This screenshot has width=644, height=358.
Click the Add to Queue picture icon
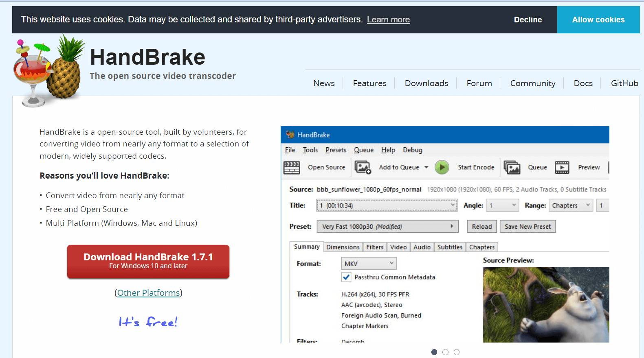(x=363, y=167)
